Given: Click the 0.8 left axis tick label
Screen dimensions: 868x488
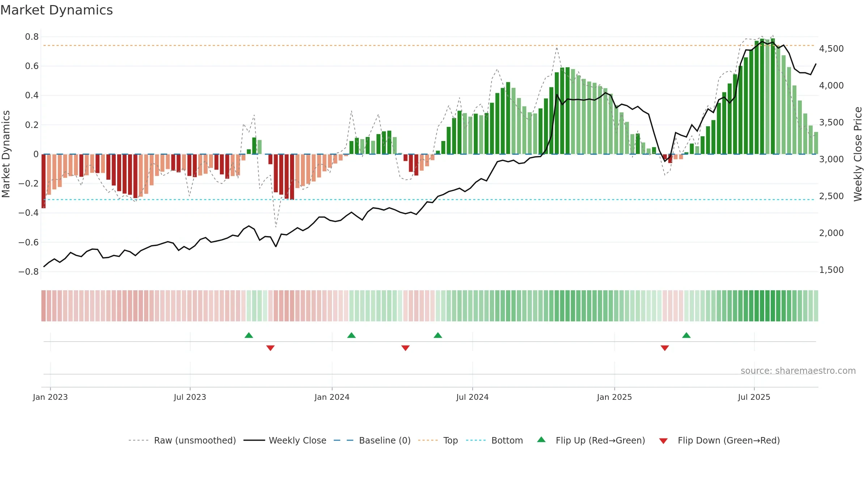Looking at the screenshot, I should point(32,37).
